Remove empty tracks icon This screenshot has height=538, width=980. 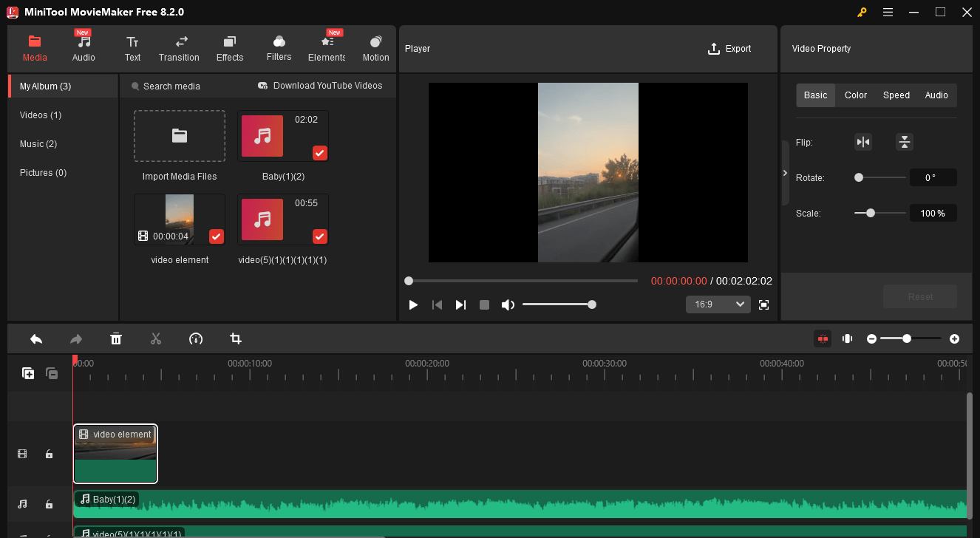52,373
